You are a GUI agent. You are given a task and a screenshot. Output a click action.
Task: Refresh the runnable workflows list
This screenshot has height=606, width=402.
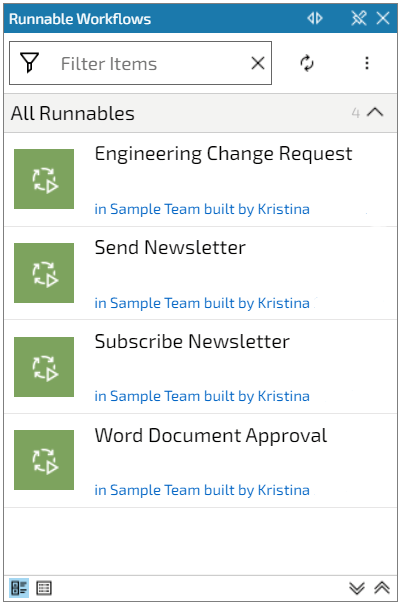click(307, 63)
